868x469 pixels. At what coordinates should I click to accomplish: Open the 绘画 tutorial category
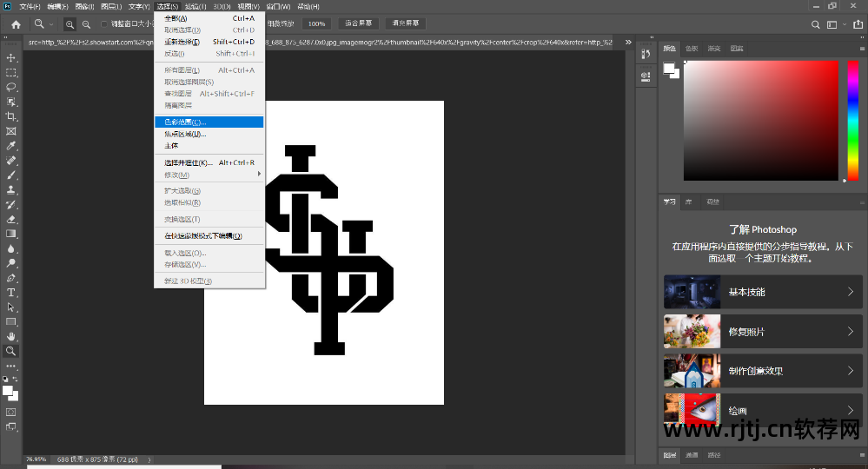click(764, 410)
